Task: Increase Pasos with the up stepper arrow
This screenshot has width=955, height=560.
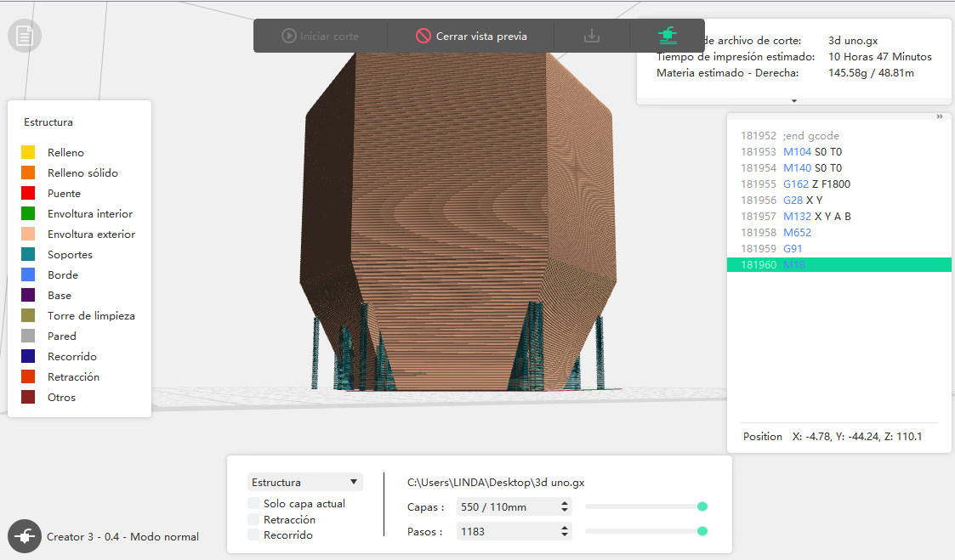Action: (x=565, y=528)
